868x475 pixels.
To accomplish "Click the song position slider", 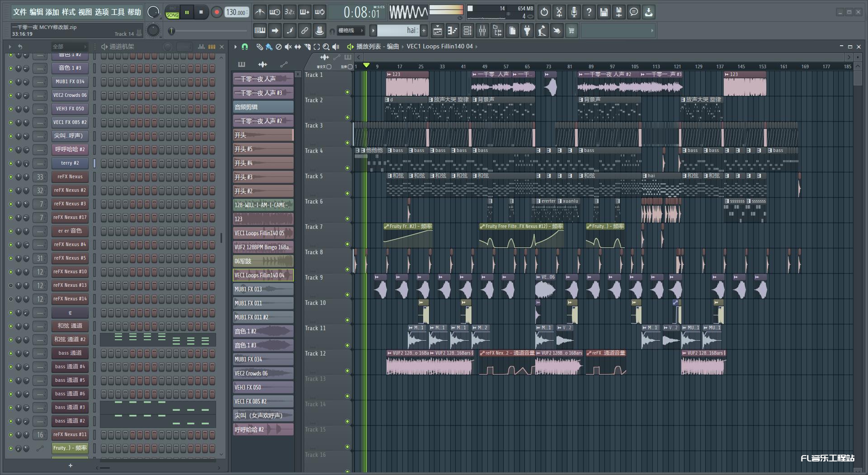I will click(x=208, y=31).
